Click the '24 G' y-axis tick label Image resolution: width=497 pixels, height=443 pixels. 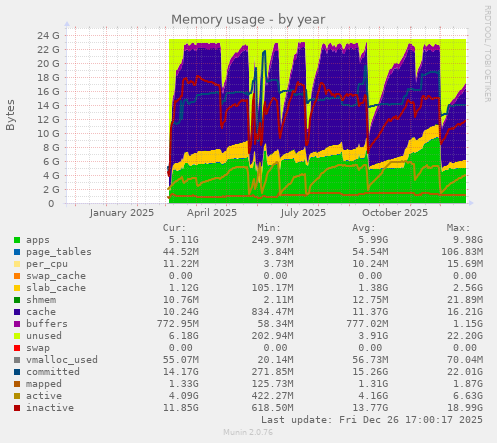coord(49,36)
